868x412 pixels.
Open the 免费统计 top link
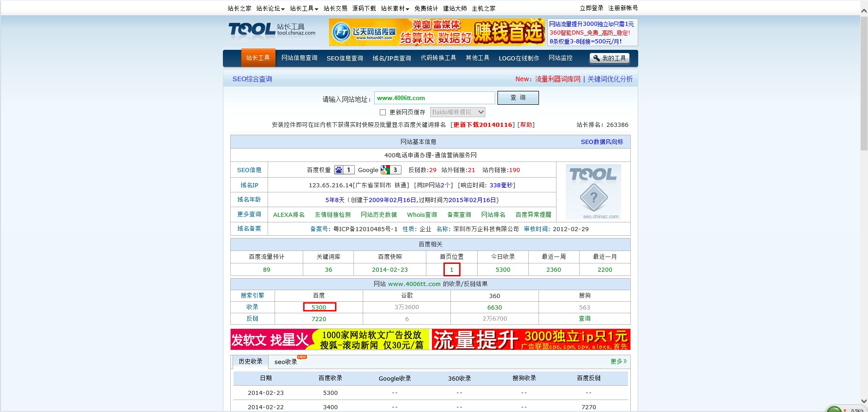(x=426, y=8)
